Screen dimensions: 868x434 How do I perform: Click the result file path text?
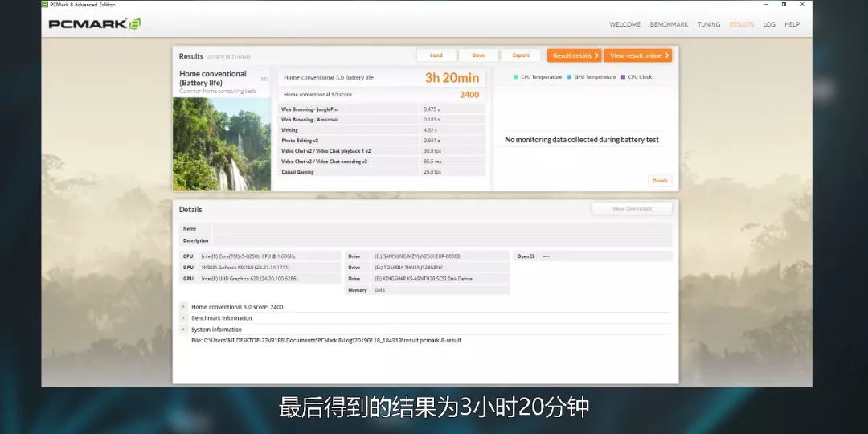click(x=326, y=341)
